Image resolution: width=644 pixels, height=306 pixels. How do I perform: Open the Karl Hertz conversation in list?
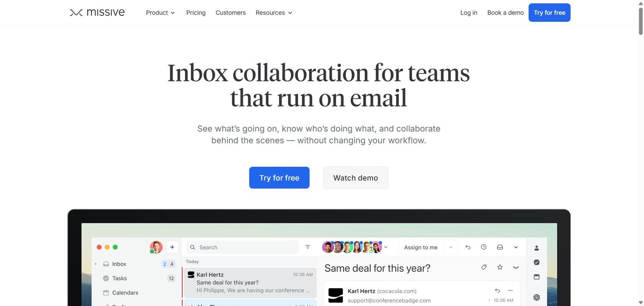(x=250, y=282)
